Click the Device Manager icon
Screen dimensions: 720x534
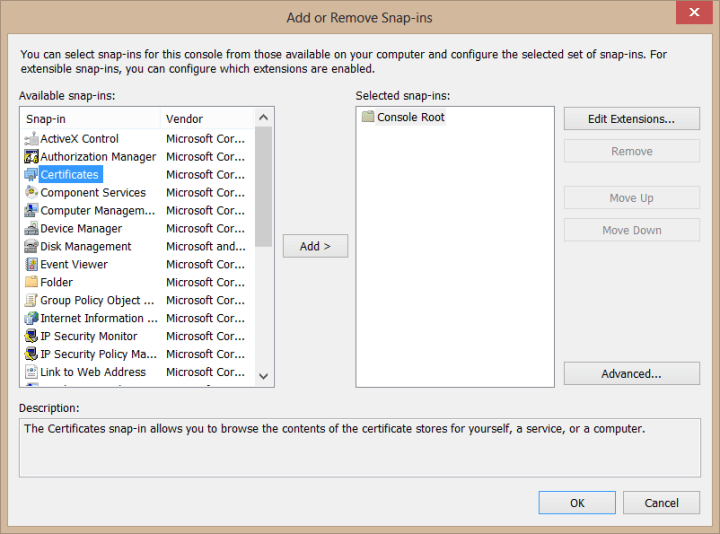coord(31,229)
